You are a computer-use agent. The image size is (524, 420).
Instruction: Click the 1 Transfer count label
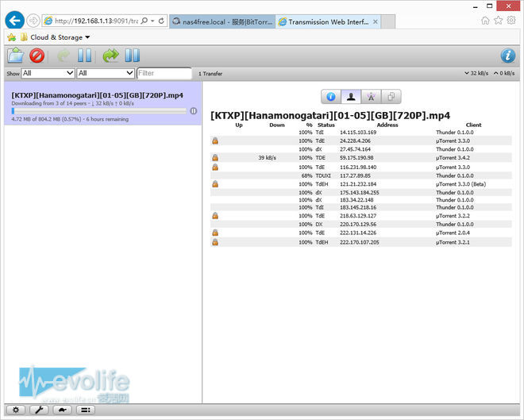(210, 74)
